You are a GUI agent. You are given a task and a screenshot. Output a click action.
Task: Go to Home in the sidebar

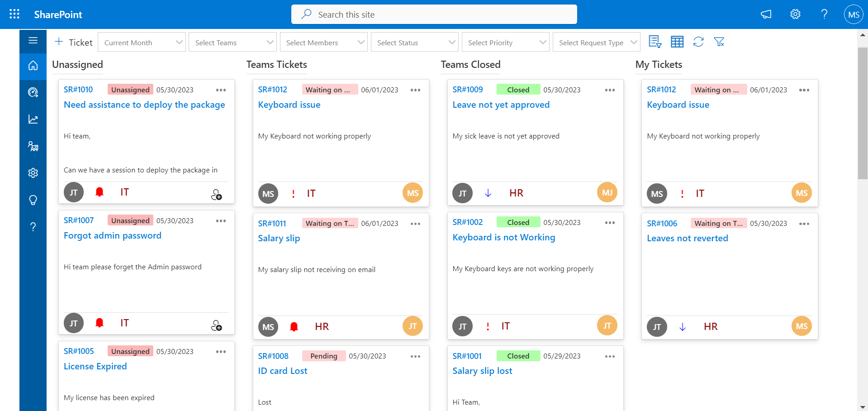pyautogui.click(x=33, y=66)
